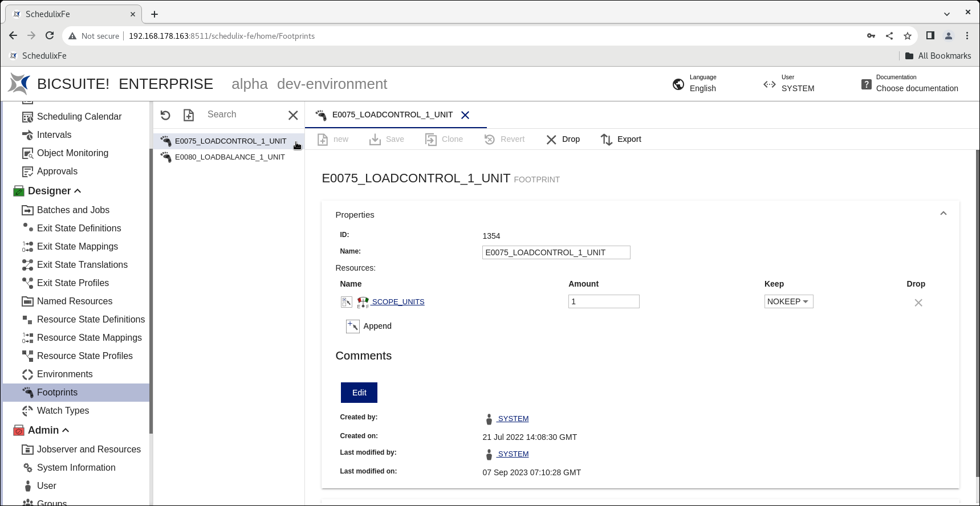Remove SCOPE_UNITS resource via drop X
Viewport: 980px width, 506px height.
coord(918,303)
